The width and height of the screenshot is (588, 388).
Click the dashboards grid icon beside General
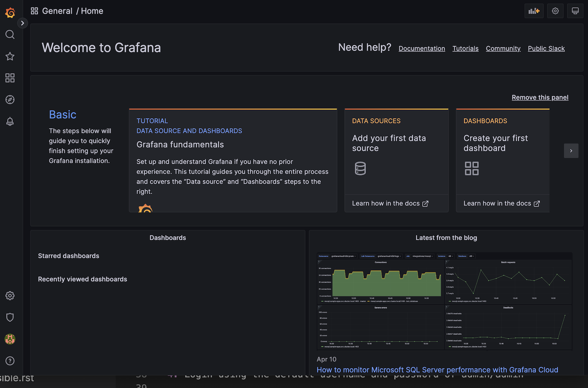coord(34,11)
